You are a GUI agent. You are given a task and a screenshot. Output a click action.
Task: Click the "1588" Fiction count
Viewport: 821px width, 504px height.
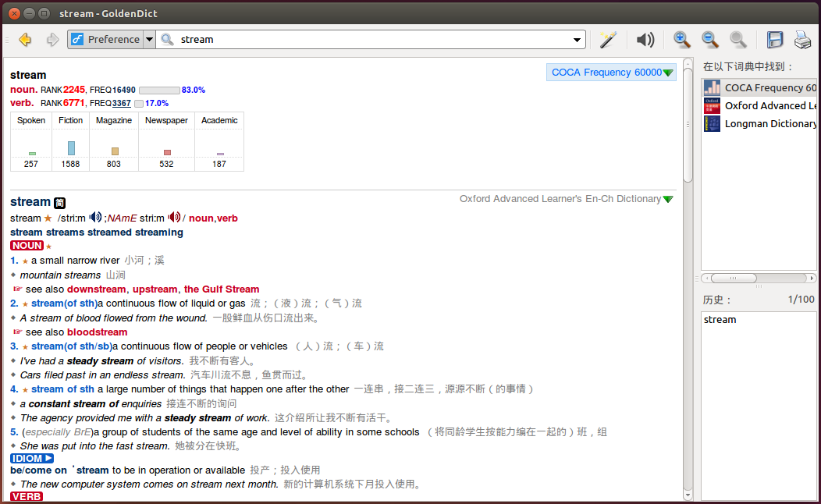pyautogui.click(x=70, y=165)
